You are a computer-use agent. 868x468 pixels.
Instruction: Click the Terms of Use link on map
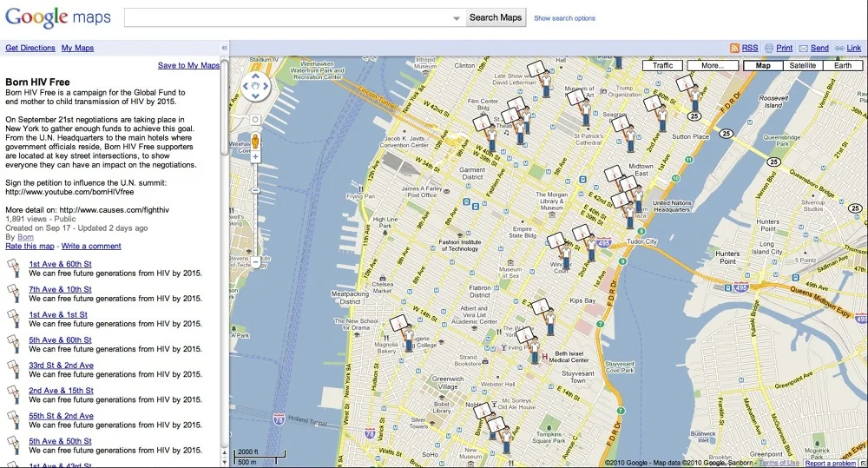(x=779, y=463)
